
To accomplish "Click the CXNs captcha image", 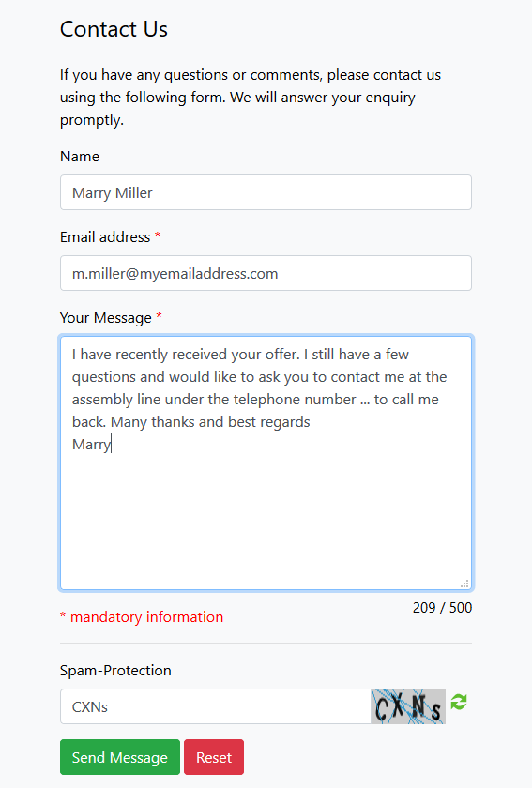I will tap(408, 706).
